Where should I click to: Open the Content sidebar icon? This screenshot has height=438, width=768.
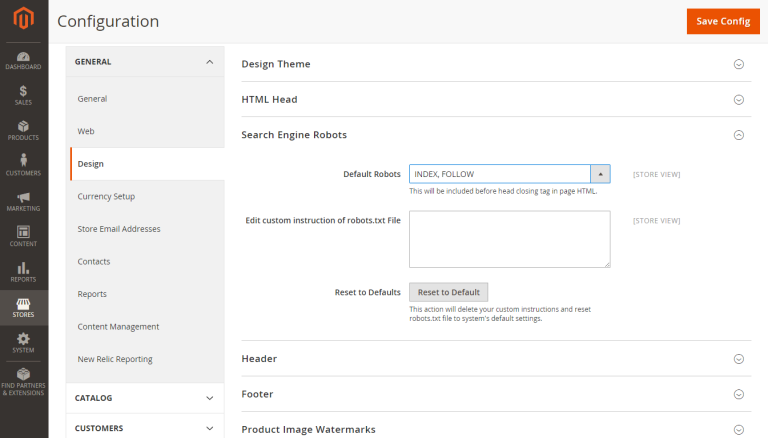pyautogui.click(x=23, y=236)
